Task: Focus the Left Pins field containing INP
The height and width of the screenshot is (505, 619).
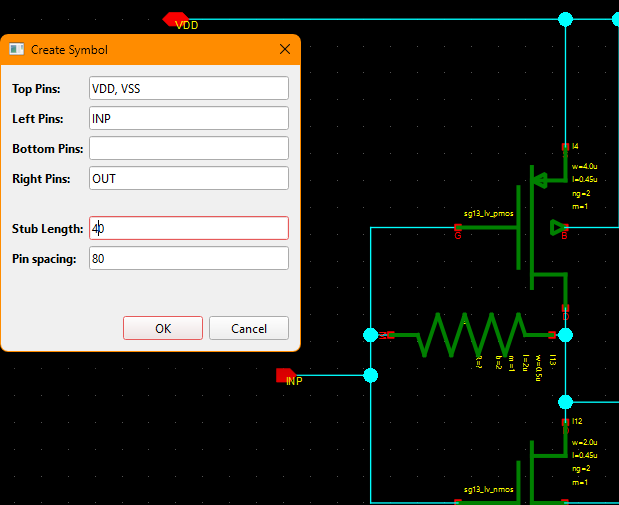Action: tap(189, 118)
